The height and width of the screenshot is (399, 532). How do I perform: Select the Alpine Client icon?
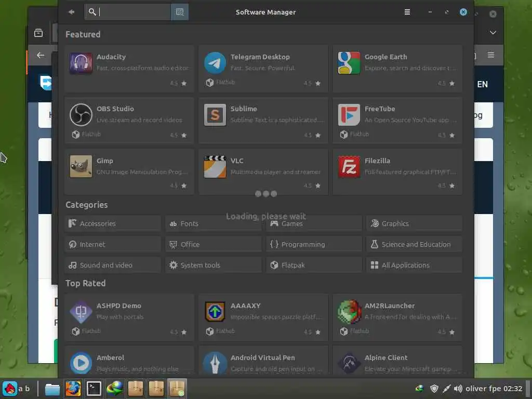click(349, 363)
